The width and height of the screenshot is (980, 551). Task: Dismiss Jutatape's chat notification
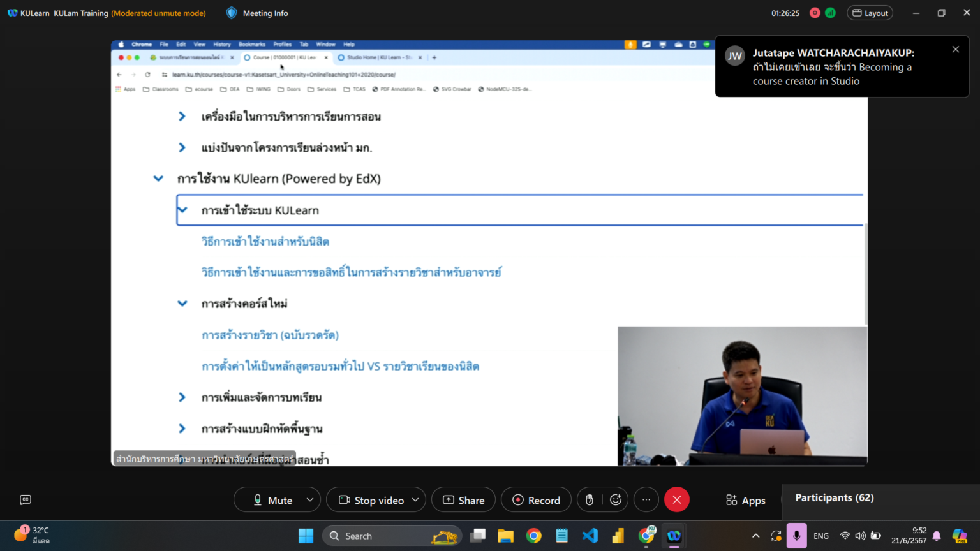955,49
